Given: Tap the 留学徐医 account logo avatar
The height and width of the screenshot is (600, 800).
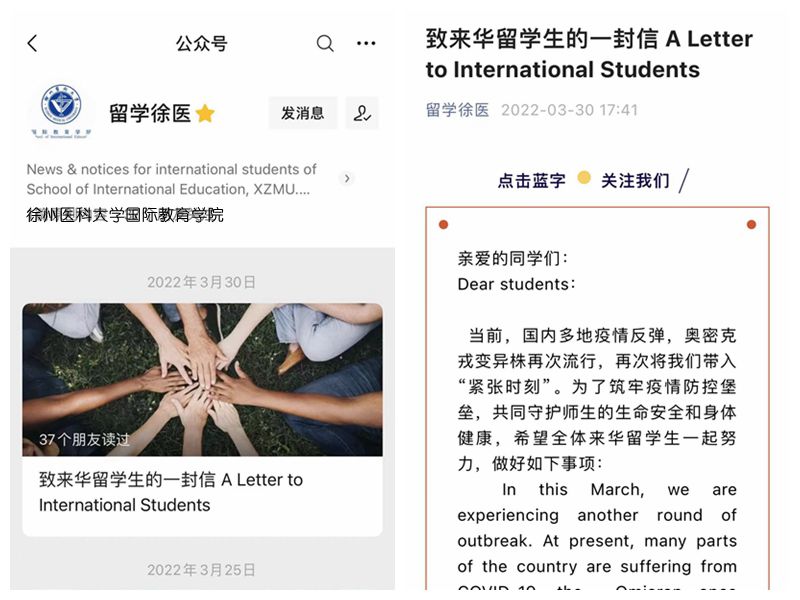Looking at the screenshot, I should (61, 111).
